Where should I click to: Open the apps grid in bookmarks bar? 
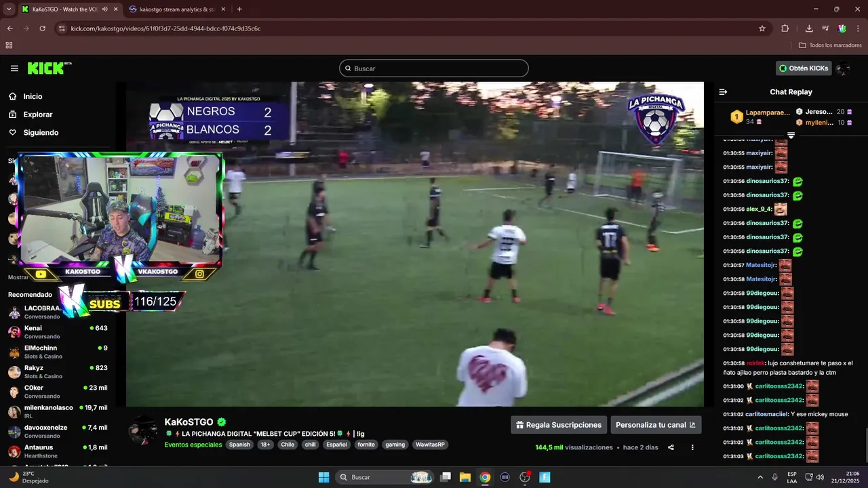9,45
